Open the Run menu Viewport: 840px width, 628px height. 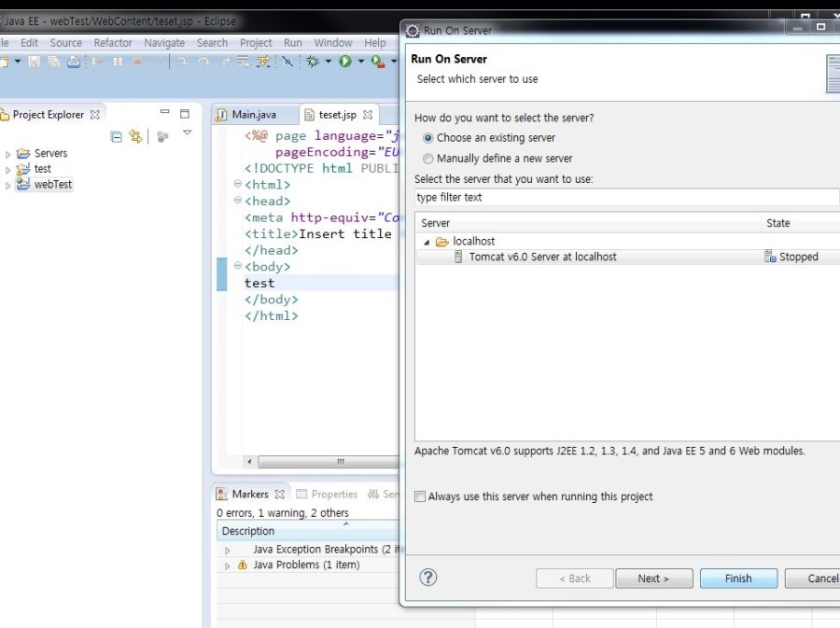click(x=292, y=43)
